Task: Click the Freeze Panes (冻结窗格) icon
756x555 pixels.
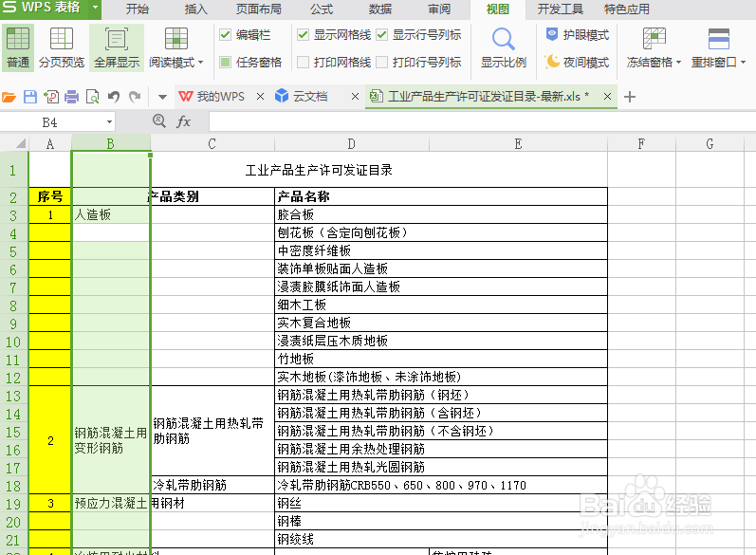Action: [x=655, y=39]
